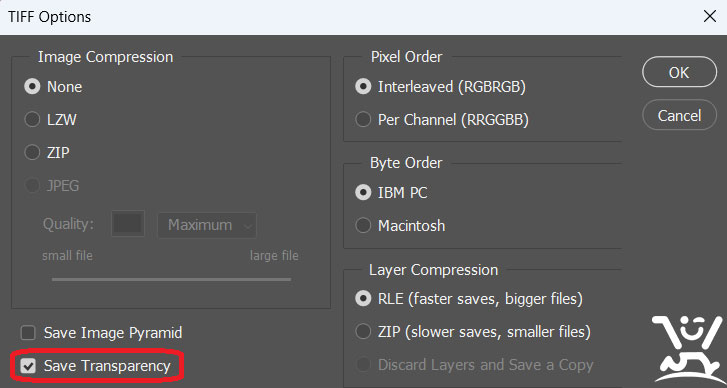Open the Maximum quality dropdown
The image size is (727, 388).
pyautogui.click(x=207, y=225)
